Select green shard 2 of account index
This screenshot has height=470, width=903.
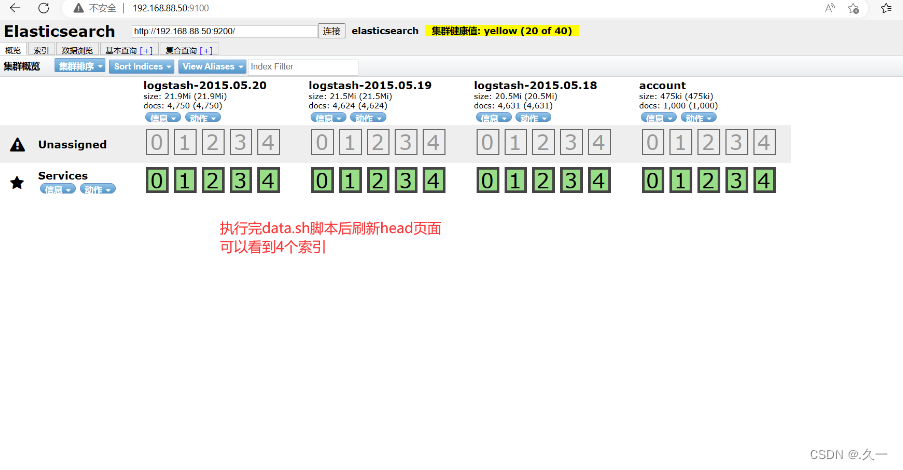[x=708, y=180]
